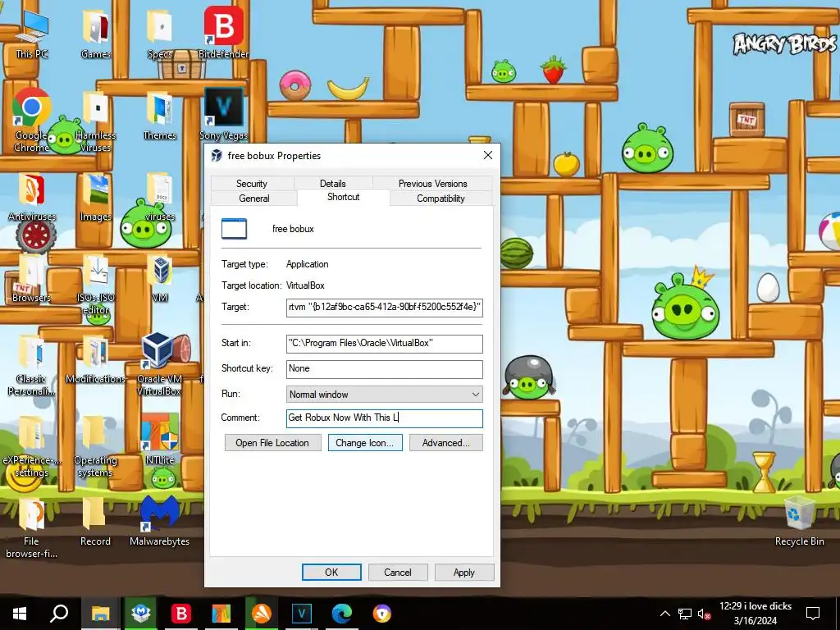Launch Microsoft Edge from taskbar

pos(341,613)
